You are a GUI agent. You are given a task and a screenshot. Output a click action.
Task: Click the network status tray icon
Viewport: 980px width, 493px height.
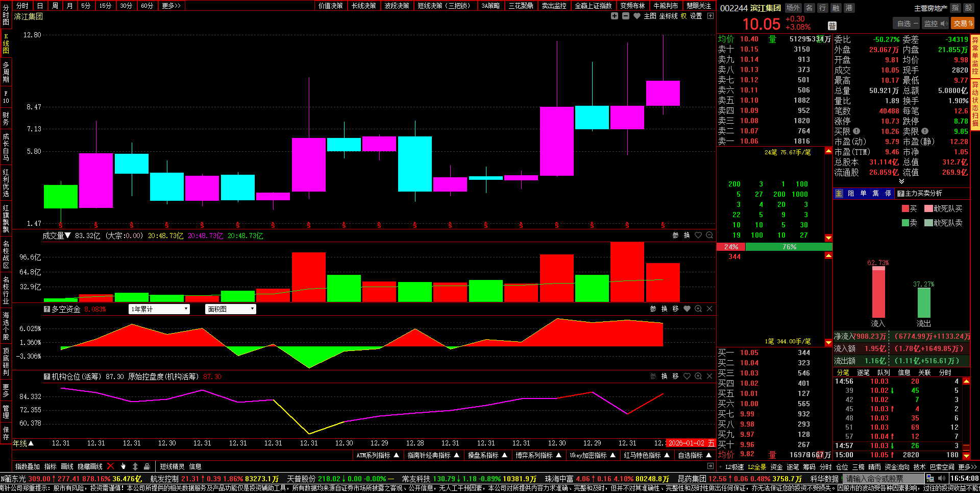[x=930, y=478]
